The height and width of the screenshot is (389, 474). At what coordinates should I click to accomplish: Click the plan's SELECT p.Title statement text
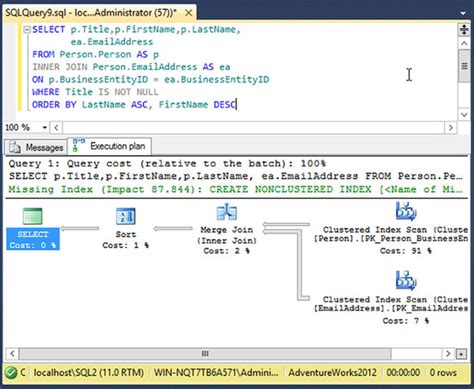point(235,176)
